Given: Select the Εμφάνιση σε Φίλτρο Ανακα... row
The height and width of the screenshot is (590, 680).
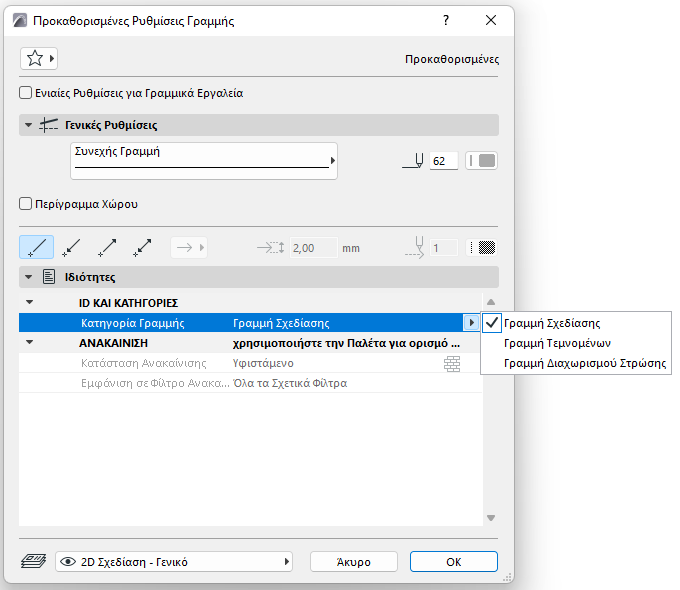Looking at the screenshot, I should (250, 383).
